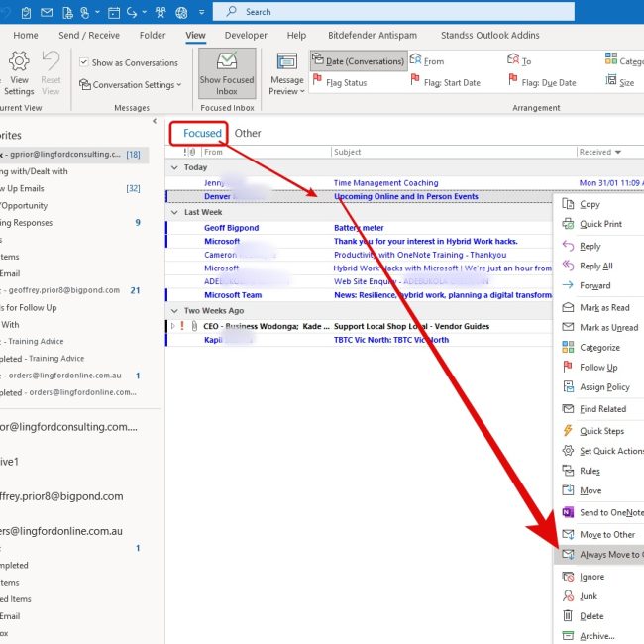Collapse the Last Week group
This screenshot has width=644, height=644.
174,212
